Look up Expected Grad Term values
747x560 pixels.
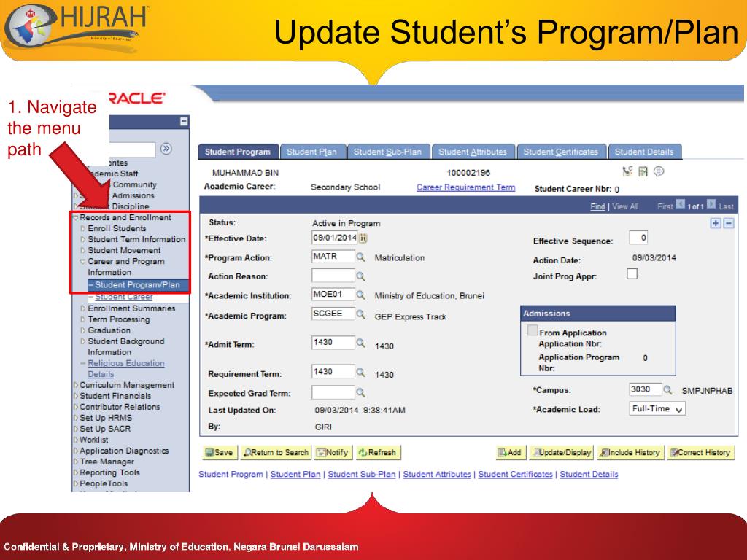(x=360, y=392)
